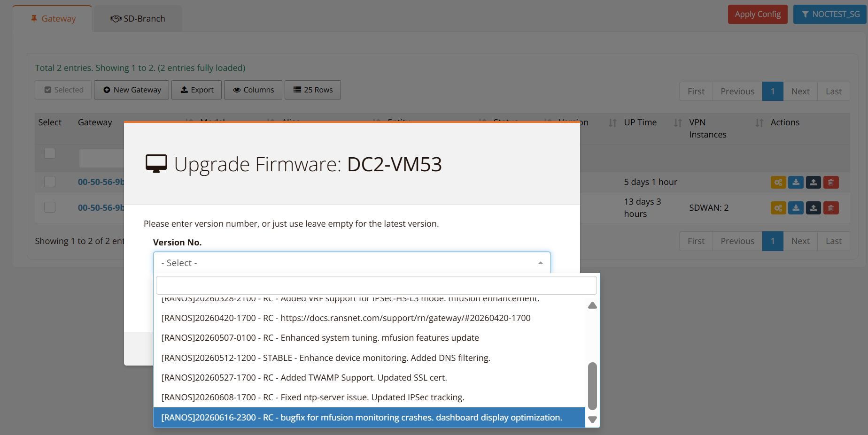Sort by the arrows left of Actions header

tap(759, 123)
